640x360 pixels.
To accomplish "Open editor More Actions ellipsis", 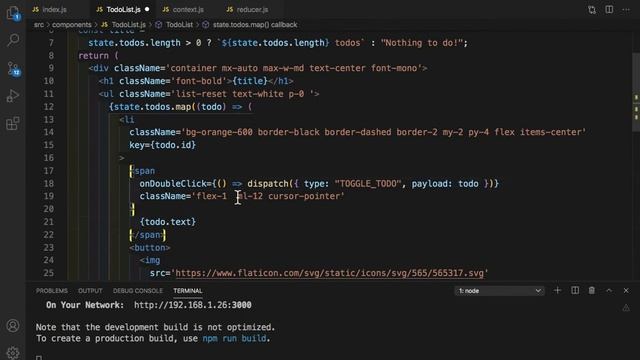I will point(626,10).
